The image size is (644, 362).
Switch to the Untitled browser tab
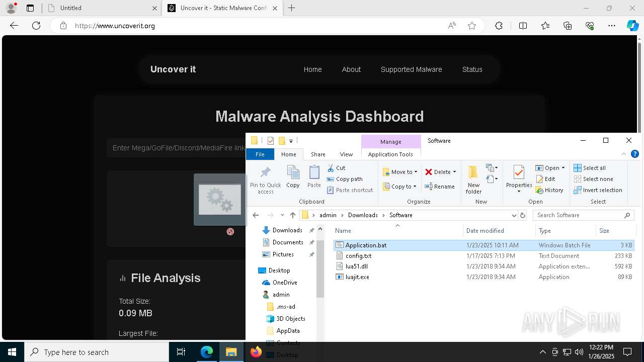click(101, 8)
